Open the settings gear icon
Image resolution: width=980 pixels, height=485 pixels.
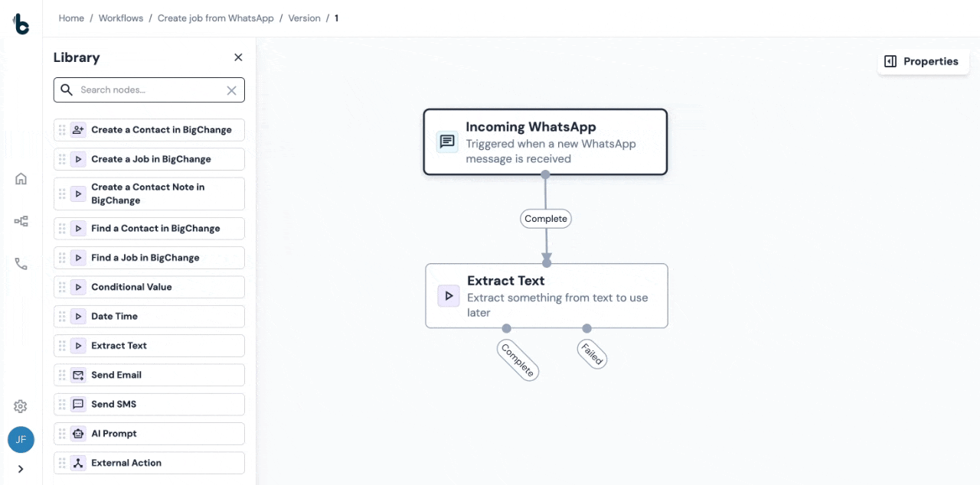[21, 406]
